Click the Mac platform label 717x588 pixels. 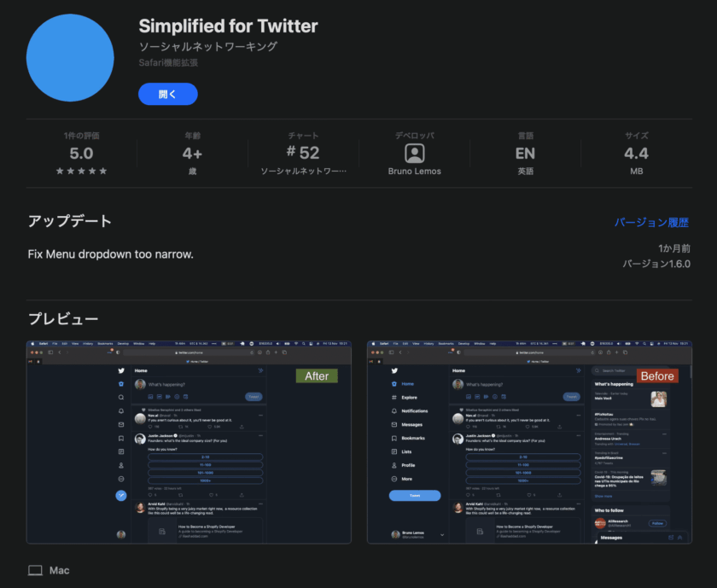60,570
